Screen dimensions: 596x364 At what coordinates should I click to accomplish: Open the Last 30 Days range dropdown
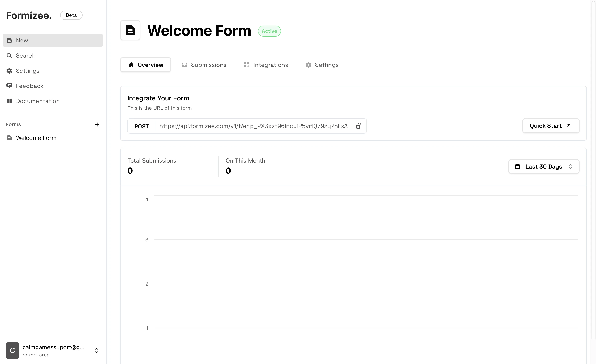544,166
